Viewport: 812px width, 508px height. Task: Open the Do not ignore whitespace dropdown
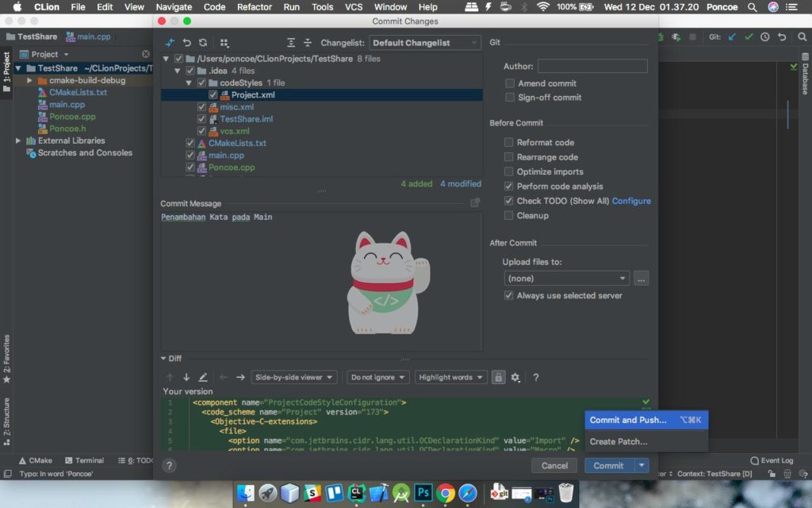tap(377, 377)
